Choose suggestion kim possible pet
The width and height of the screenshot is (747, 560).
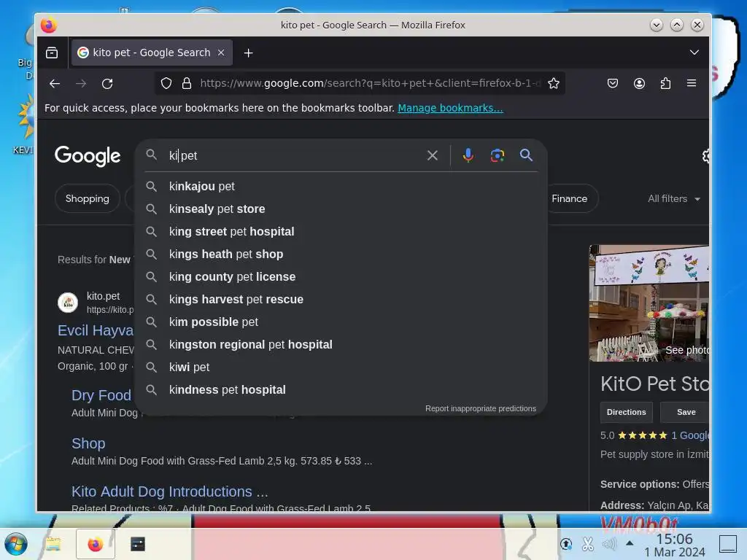[x=341, y=322]
